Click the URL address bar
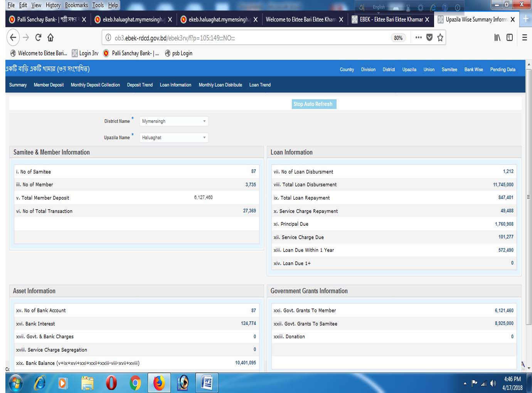The width and height of the screenshot is (532, 393). pyautogui.click(x=247, y=38)
